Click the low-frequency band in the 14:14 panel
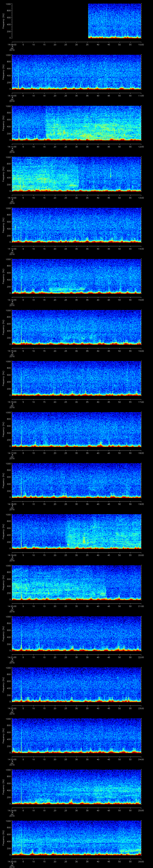The height and width of the screenshot is (868, 153). click(67, 289)
